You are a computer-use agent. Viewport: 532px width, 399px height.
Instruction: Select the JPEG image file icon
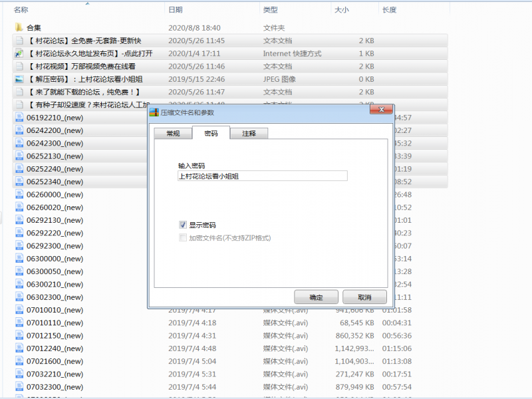pos(19,79)
